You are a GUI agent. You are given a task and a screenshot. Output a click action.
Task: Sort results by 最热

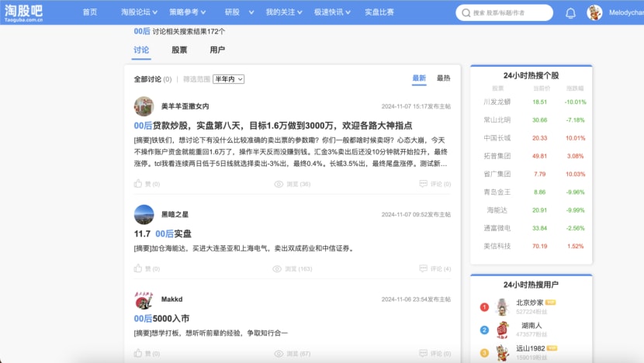point(443,78)
